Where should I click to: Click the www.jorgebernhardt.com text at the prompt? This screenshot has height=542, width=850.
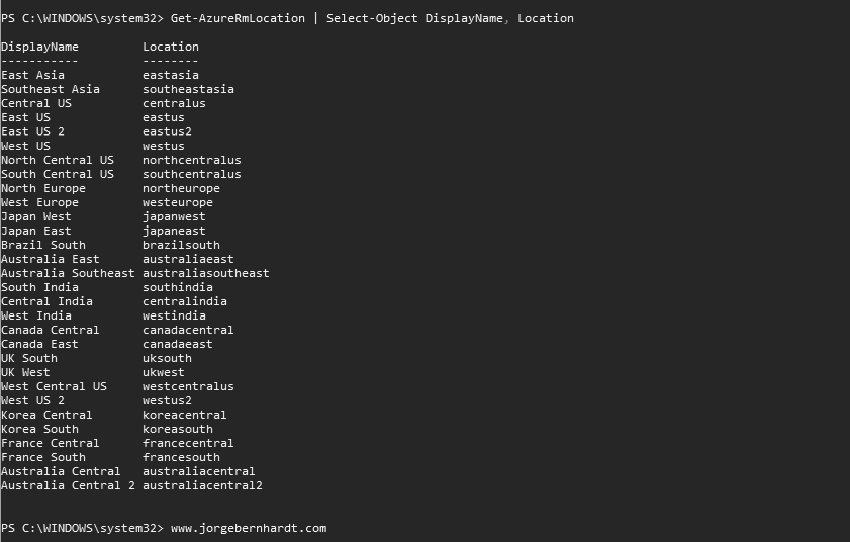click(x=248, y=528)
